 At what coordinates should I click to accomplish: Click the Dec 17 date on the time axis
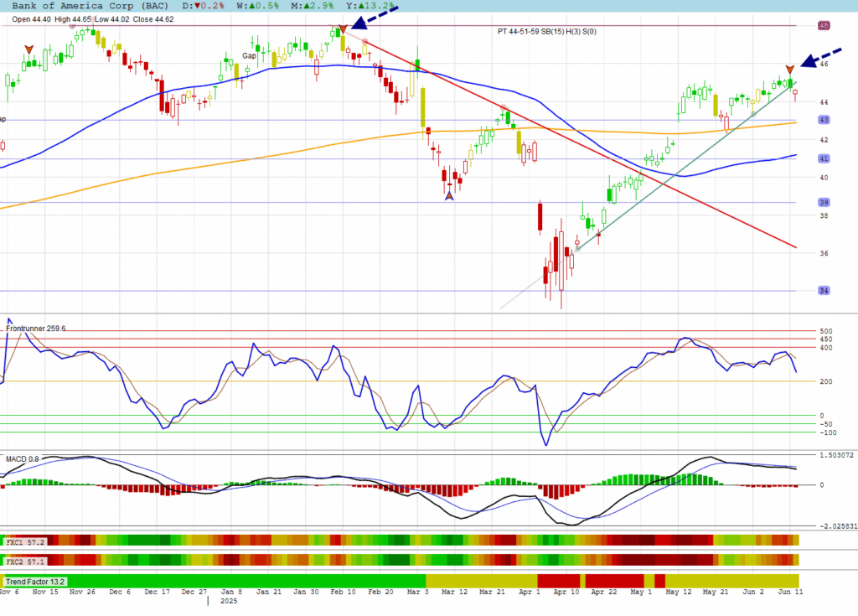click(x=158, y=592)
